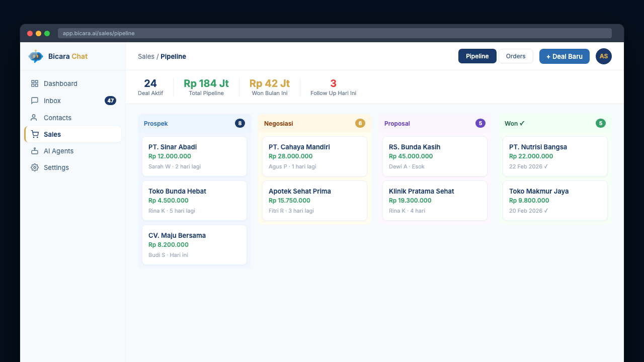Select the Pipeline tab
Viewport: 644px width, 362px height.
point(477,56)
